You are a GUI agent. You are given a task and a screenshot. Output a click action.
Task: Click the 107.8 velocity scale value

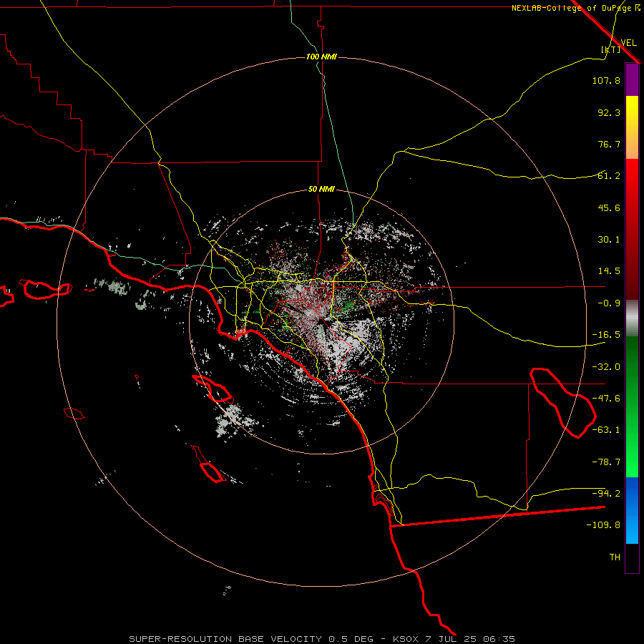606,80
